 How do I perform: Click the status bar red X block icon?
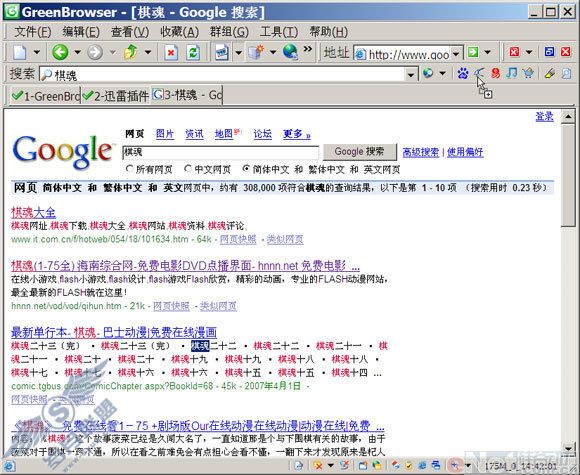point(317,466)
